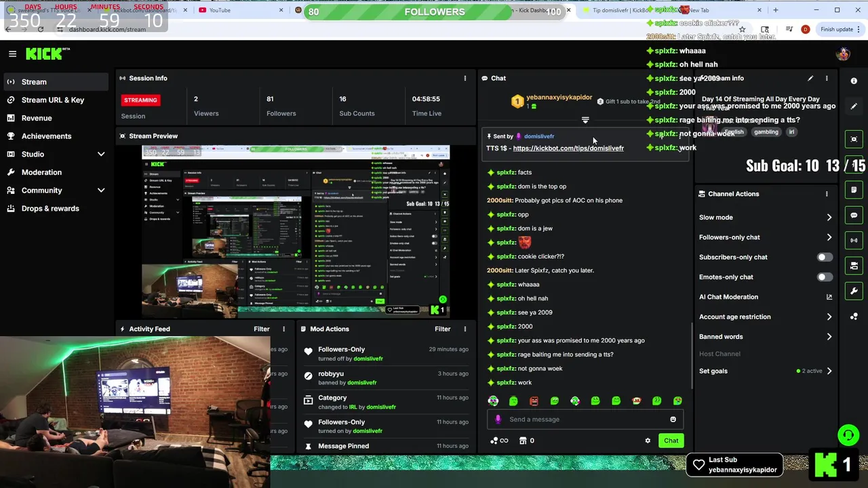Open Stream URL & Key page

point(55,100)
